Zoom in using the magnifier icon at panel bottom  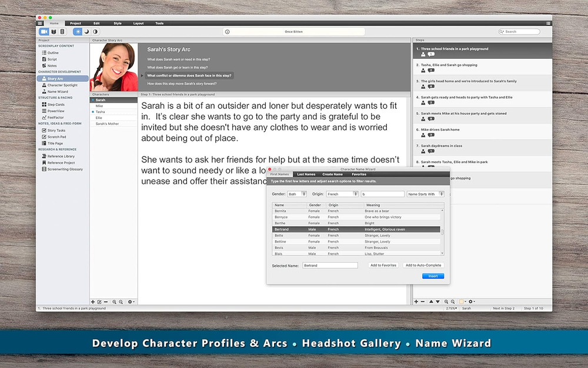[x=115, y=301]
